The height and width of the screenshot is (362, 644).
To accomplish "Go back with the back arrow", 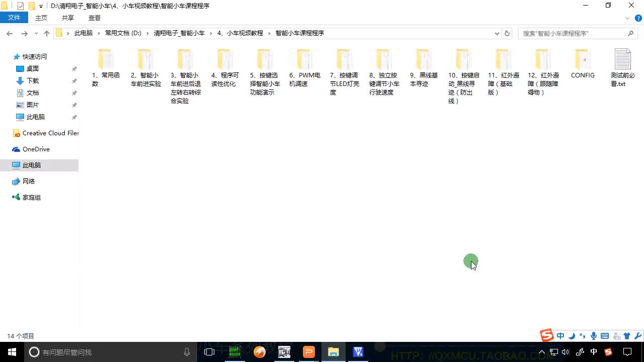I will pyautogui.click(x=10, y=33).
